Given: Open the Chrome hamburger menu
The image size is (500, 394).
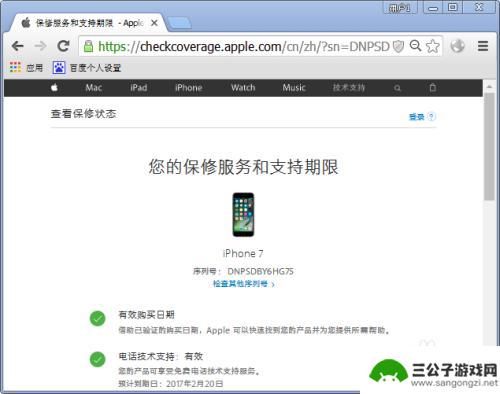Looking at the screenshot, I should tap(483, 46).
